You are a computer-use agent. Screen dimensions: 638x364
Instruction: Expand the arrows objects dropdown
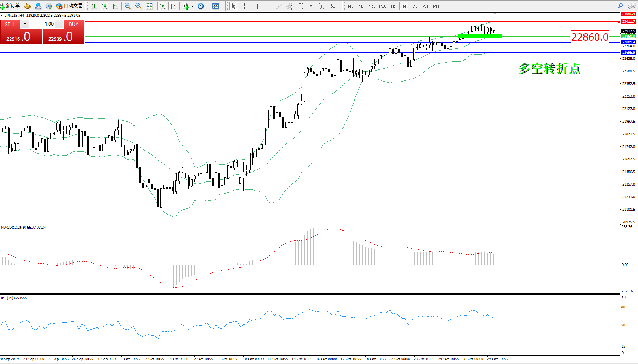[339, 6]
